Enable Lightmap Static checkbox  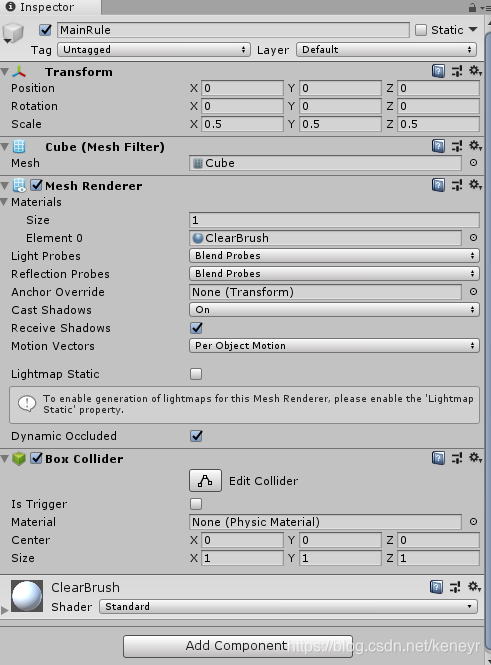click(196, 374)
